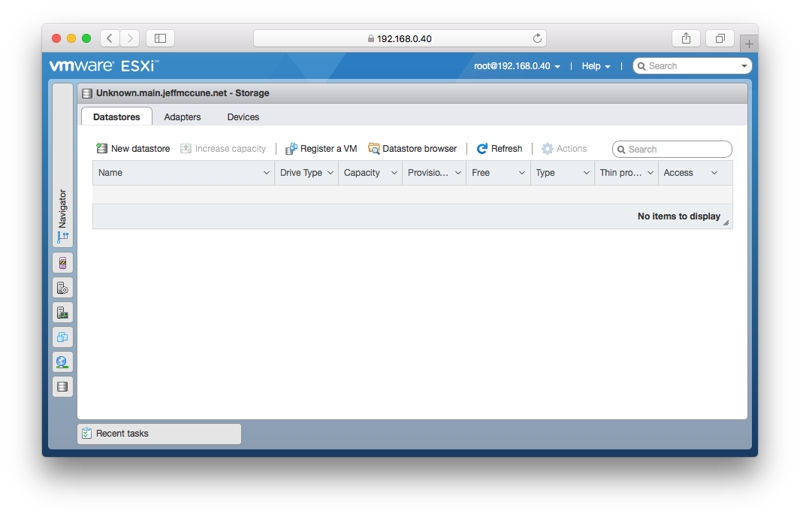Open the Networking globe sidebar icon

pos(63,362)
